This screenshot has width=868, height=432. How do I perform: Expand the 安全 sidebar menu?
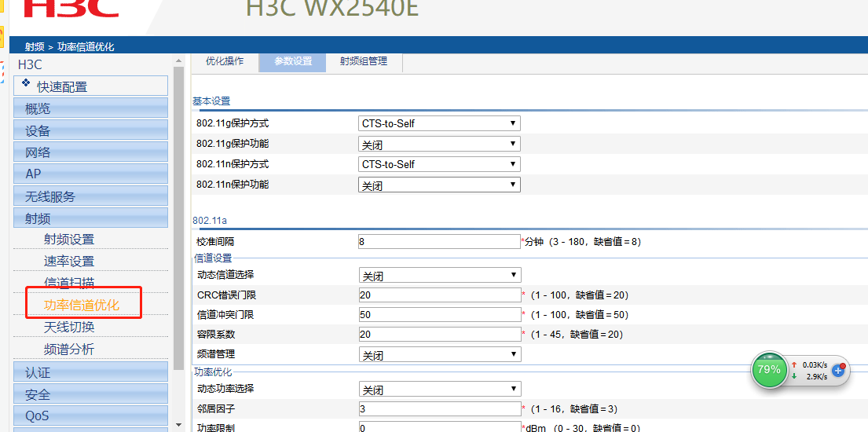[91, 394]
